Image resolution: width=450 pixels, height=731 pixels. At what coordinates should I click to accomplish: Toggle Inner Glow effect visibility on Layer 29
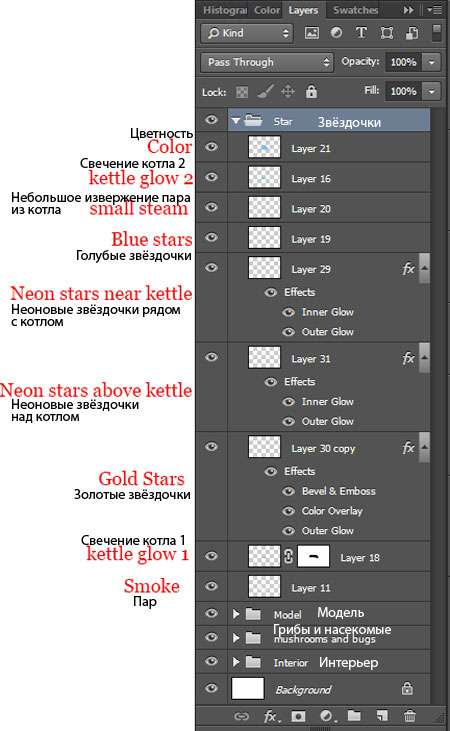tap(289, 312)
